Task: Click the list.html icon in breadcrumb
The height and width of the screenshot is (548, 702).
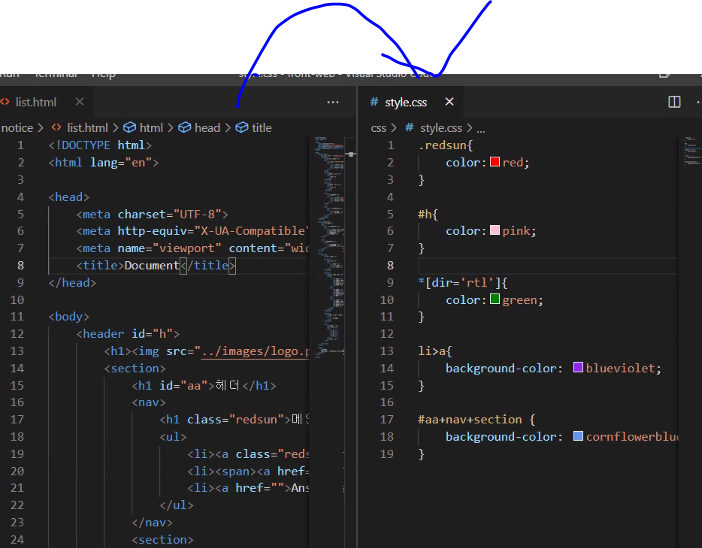Action: 56,128
